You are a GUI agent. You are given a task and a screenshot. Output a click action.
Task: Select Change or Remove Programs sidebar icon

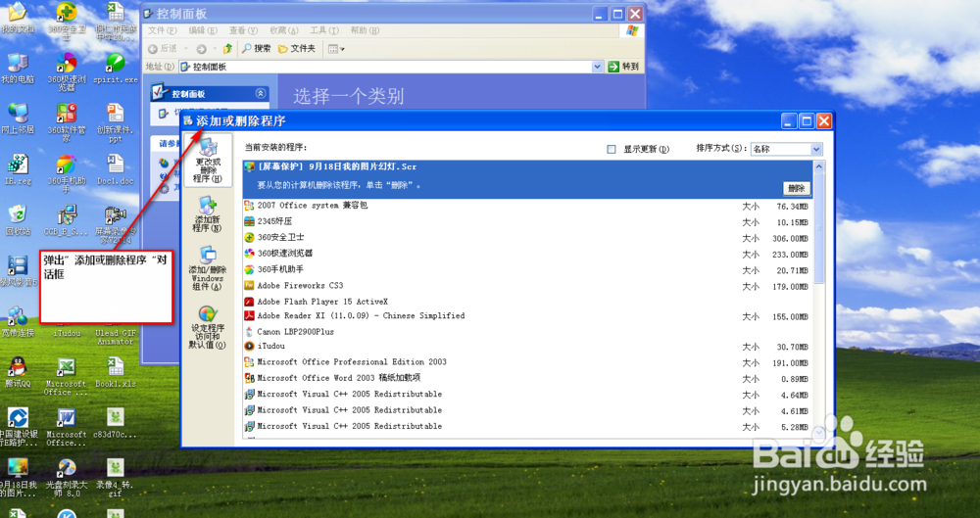(x=208, y=160)
